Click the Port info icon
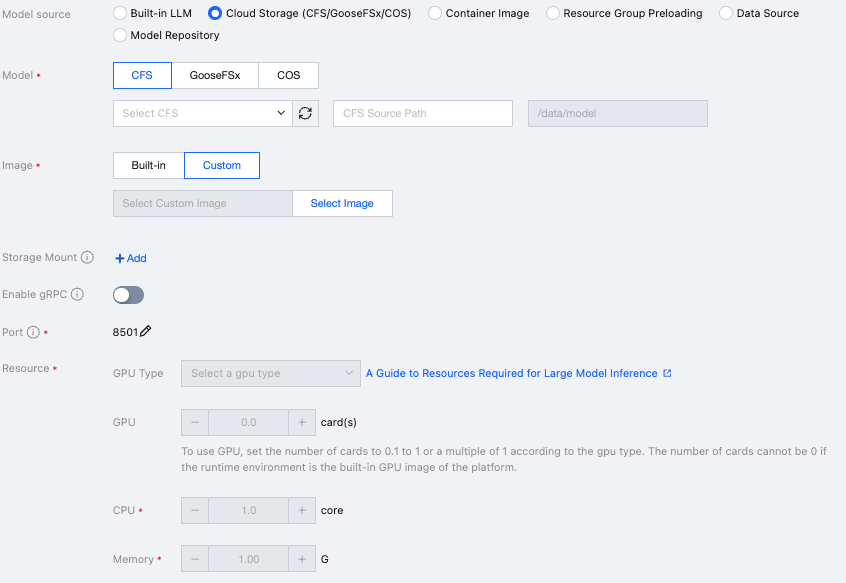 tap(33, 332)
